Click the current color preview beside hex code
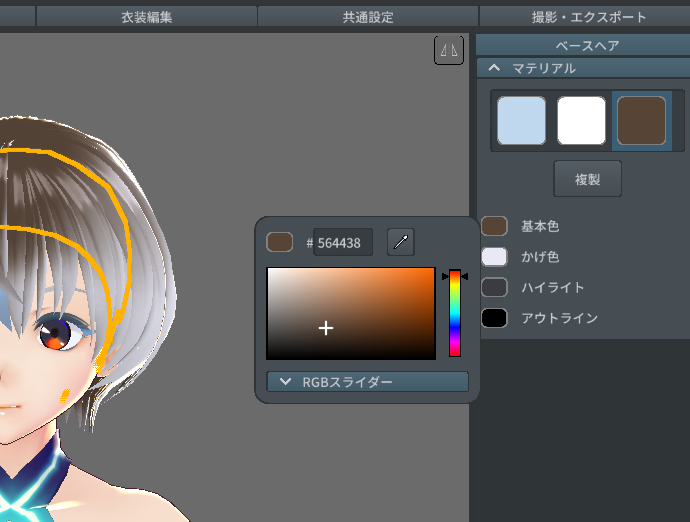Screen dimensions: 690x522 click(280, 242)
